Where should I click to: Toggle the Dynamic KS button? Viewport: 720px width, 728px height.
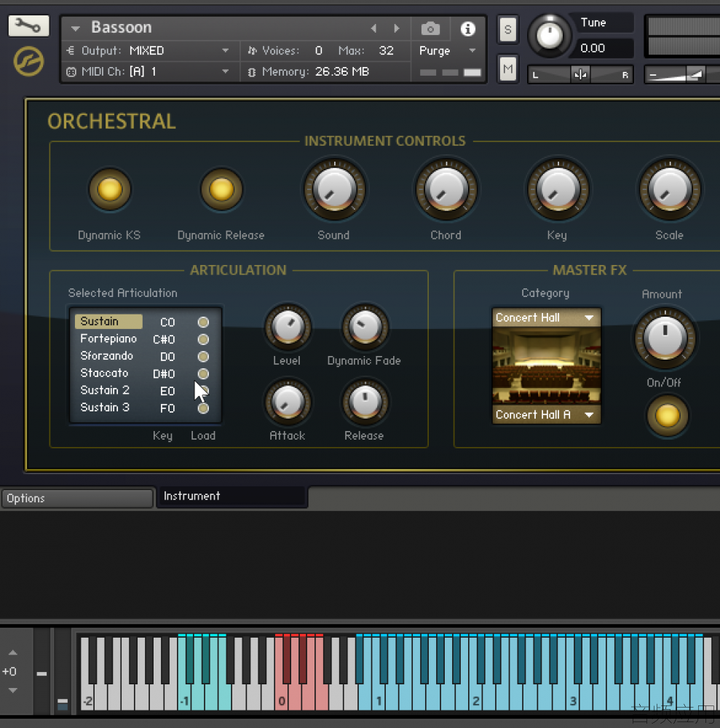coord(109,190)
